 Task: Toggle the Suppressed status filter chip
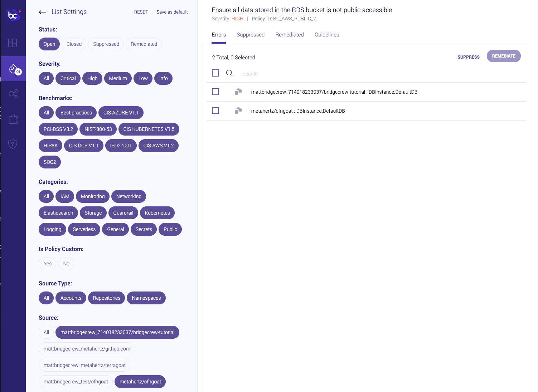[106, 44]
